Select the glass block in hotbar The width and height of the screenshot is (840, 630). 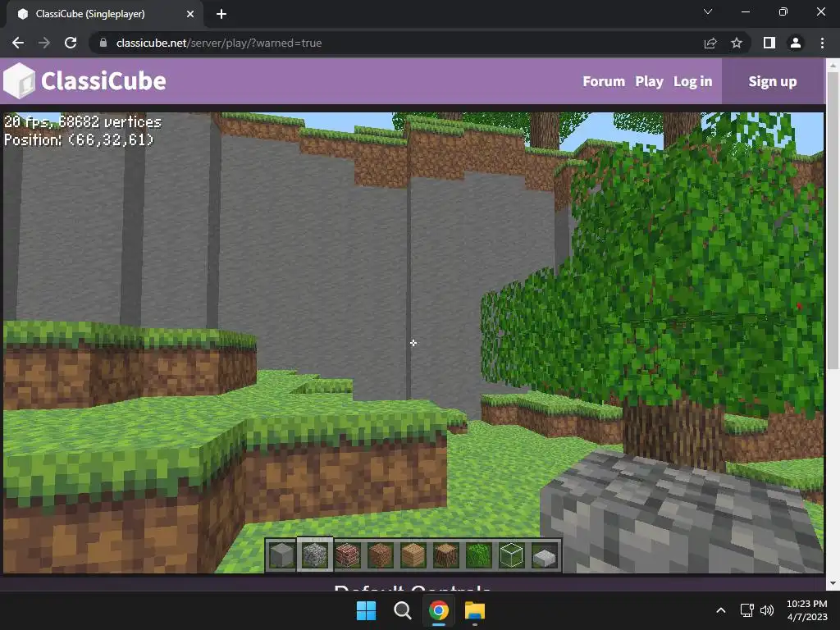pos(511,555)
